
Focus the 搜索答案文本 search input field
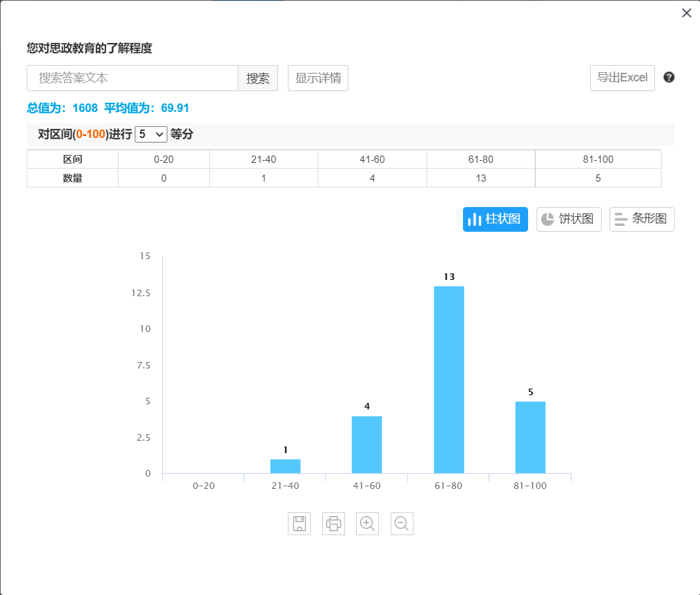tap(132, 78)
